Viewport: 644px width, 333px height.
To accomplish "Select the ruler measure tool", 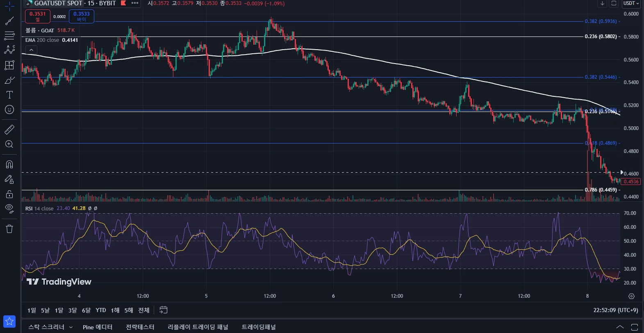I will tap(9, 130).
